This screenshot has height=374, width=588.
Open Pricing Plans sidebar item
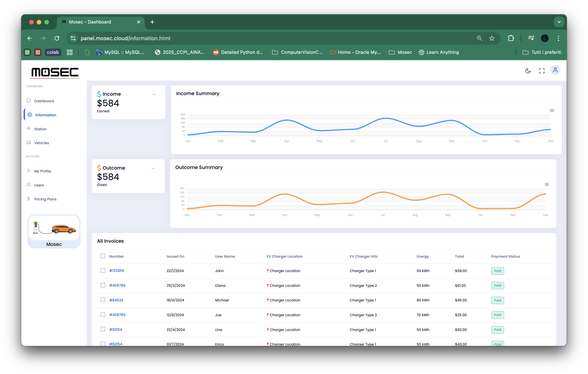pyautogui.click(x=45, y=199)
